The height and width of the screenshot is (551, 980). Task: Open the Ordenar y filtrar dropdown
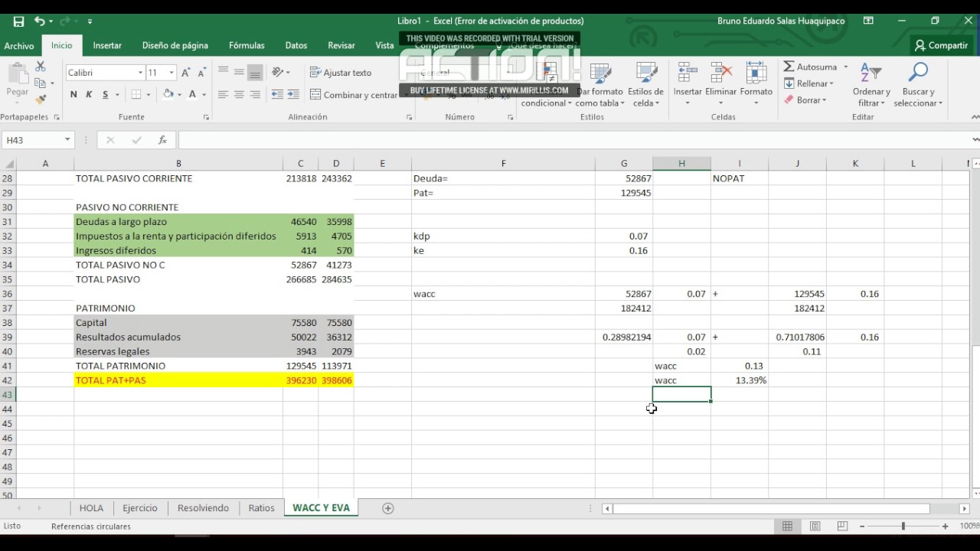pos(871,85)
